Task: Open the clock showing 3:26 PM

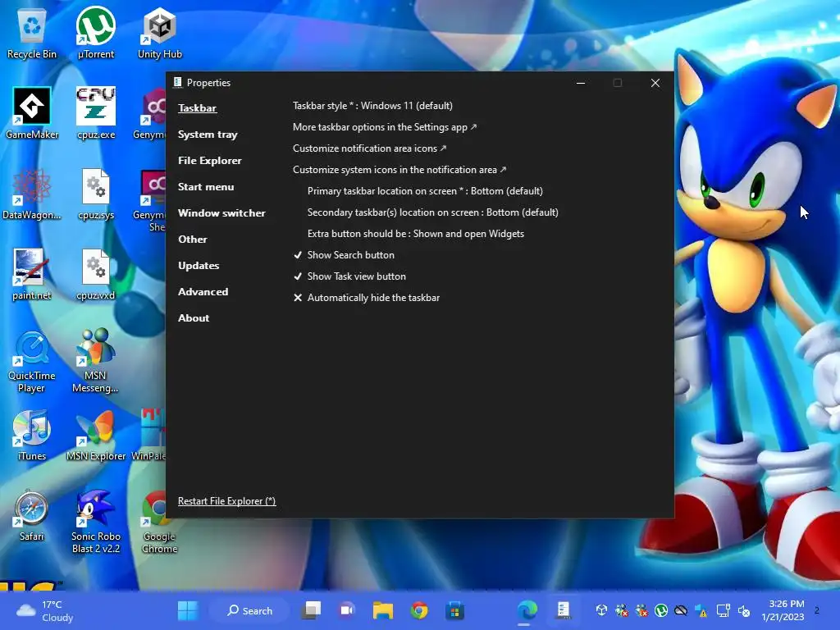Action: [783, 610]
